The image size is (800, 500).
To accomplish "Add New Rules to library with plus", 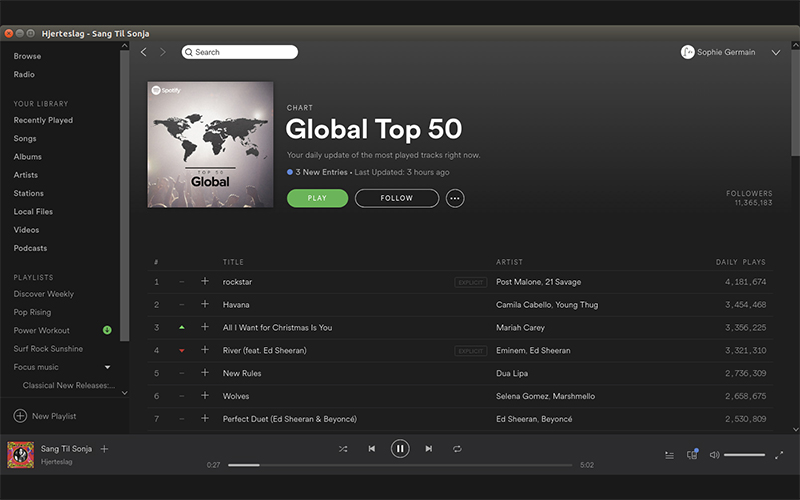I will 205,373.
